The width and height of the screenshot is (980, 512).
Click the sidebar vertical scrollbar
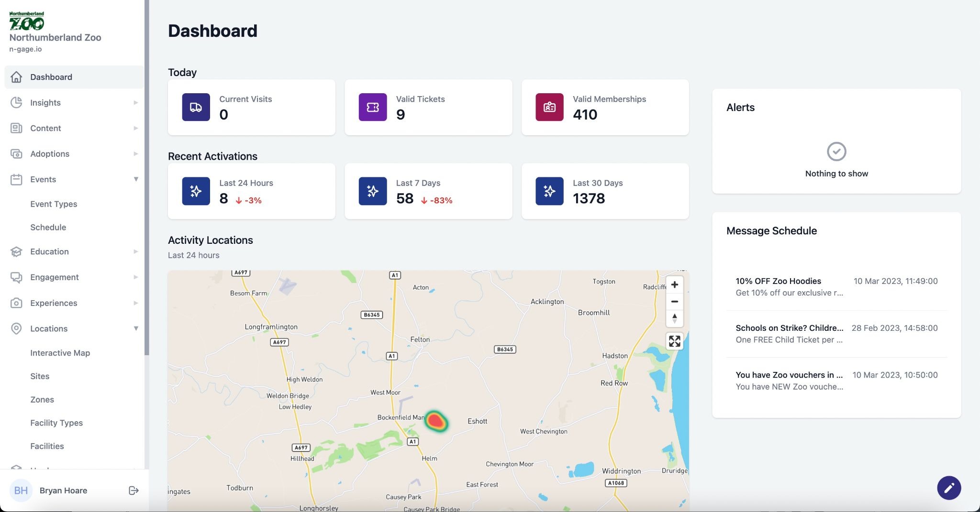coord(147,177)
